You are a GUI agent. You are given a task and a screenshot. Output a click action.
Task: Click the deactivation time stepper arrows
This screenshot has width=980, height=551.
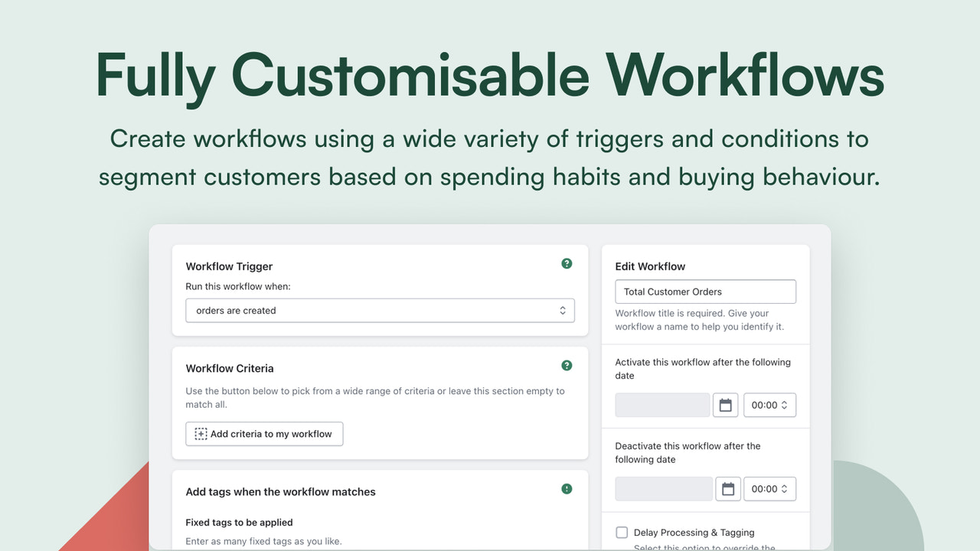(786, 488)
